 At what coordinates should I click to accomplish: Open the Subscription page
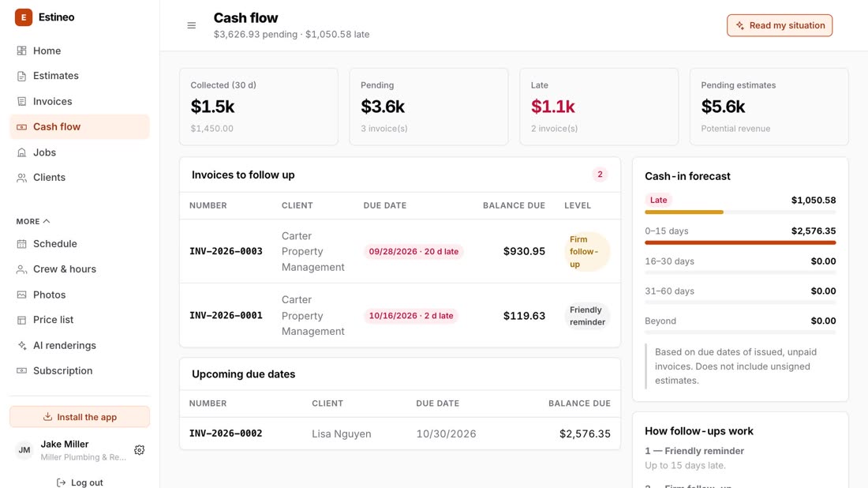point(80,370)
